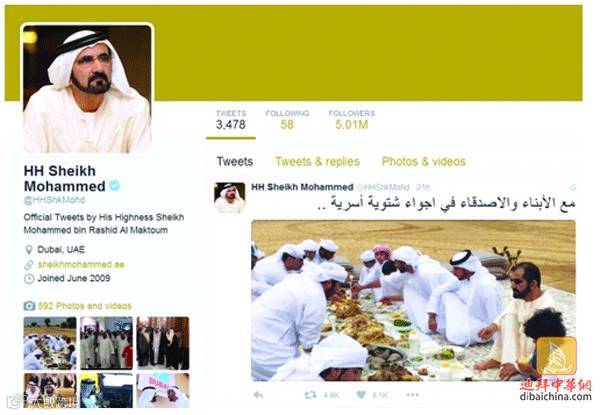The width and height of the screenshot is (600, 415).
Task: Open the sheikhmohammed.ae website link
Action: (81, 265)
